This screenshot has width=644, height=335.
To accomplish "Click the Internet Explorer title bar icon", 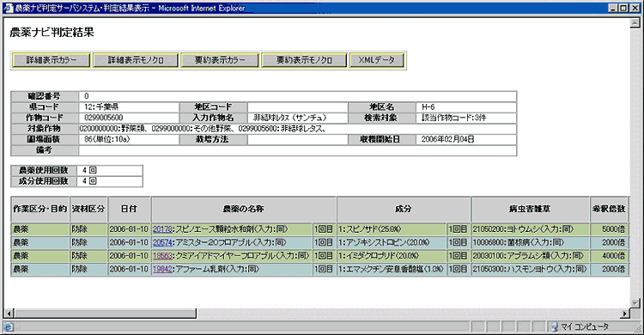I will point(9,8).
